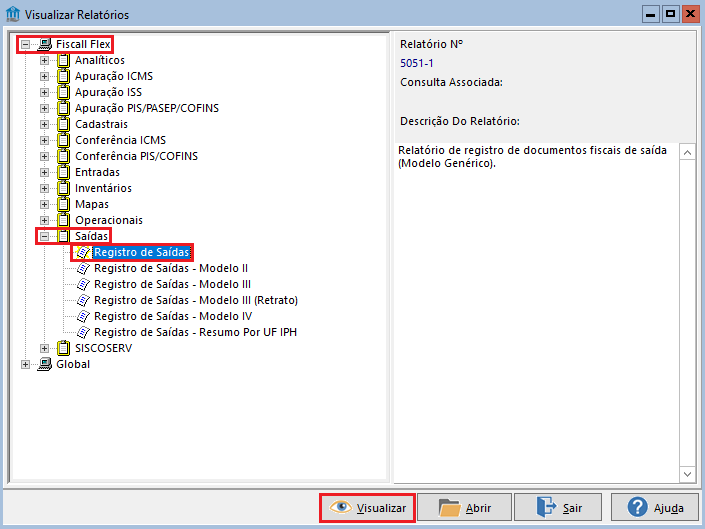Select Registro de Saídas - Modelo III (Retrato)

click(196, 301)
